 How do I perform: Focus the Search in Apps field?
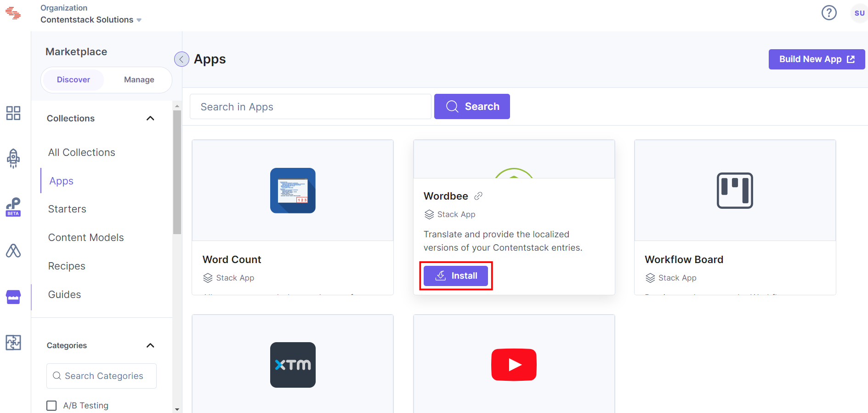coord(311,106)
